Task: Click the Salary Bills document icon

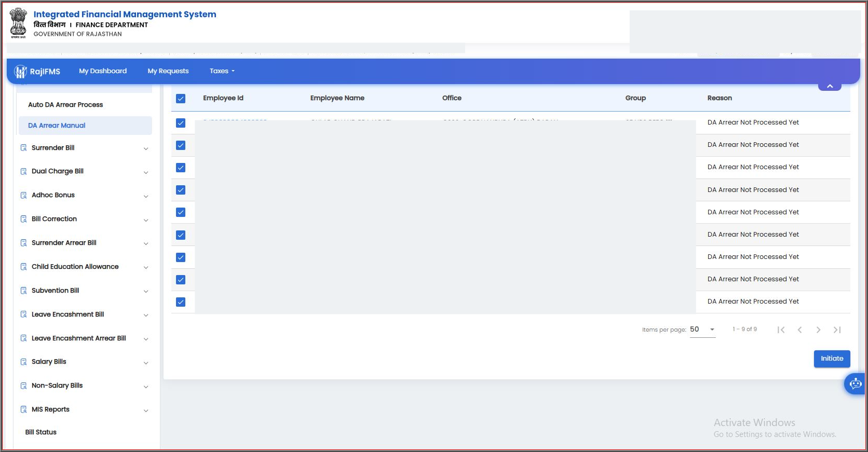Action: point(23,362)
